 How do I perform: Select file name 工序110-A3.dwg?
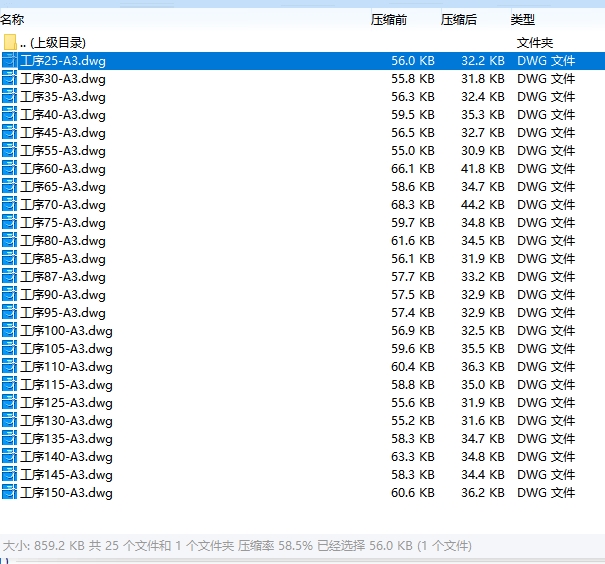click(66, 366)
